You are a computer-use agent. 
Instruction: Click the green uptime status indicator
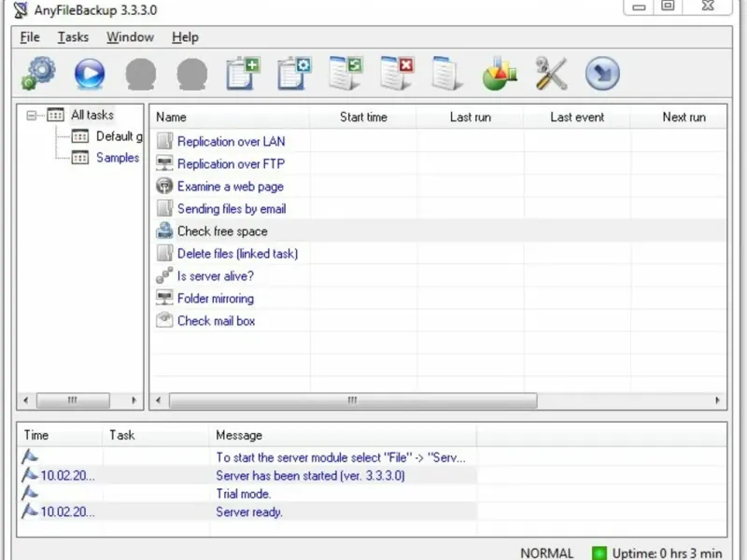tap(599, 553)
